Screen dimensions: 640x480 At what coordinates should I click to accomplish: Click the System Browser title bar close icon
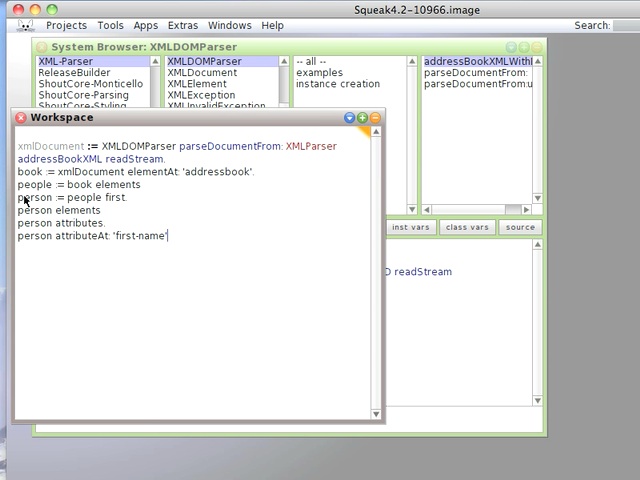pos(41,47)
